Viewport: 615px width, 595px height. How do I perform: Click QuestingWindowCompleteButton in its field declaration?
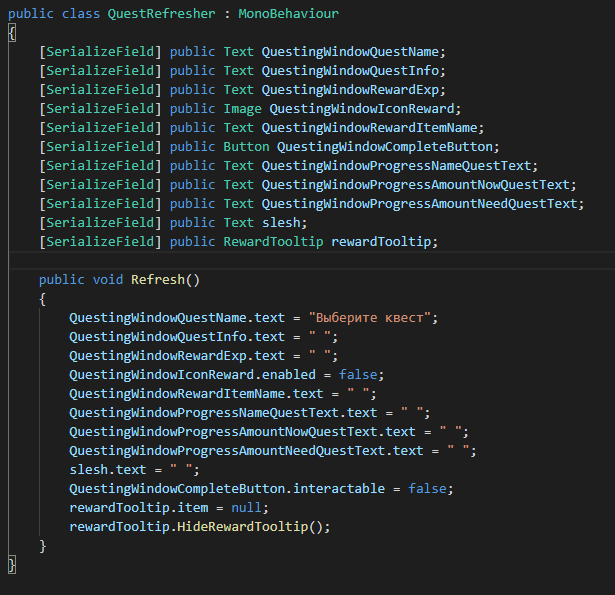pos(385,147)
